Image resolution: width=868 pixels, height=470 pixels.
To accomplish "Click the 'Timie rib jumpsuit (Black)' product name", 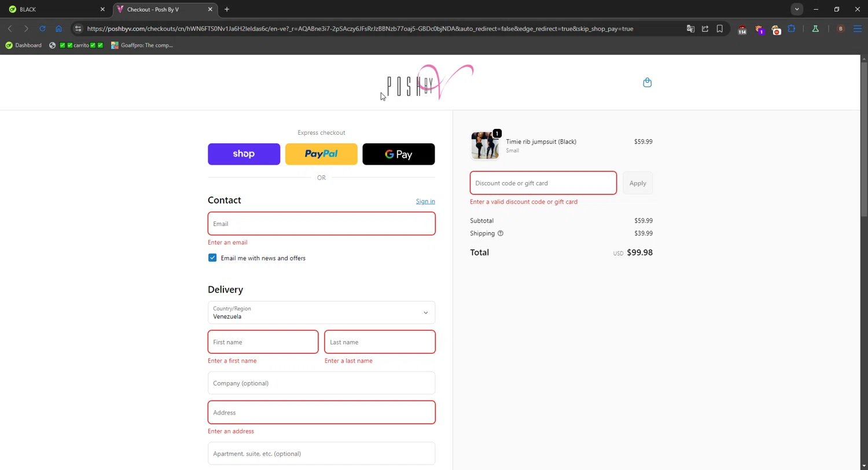I will pos(541,142).
